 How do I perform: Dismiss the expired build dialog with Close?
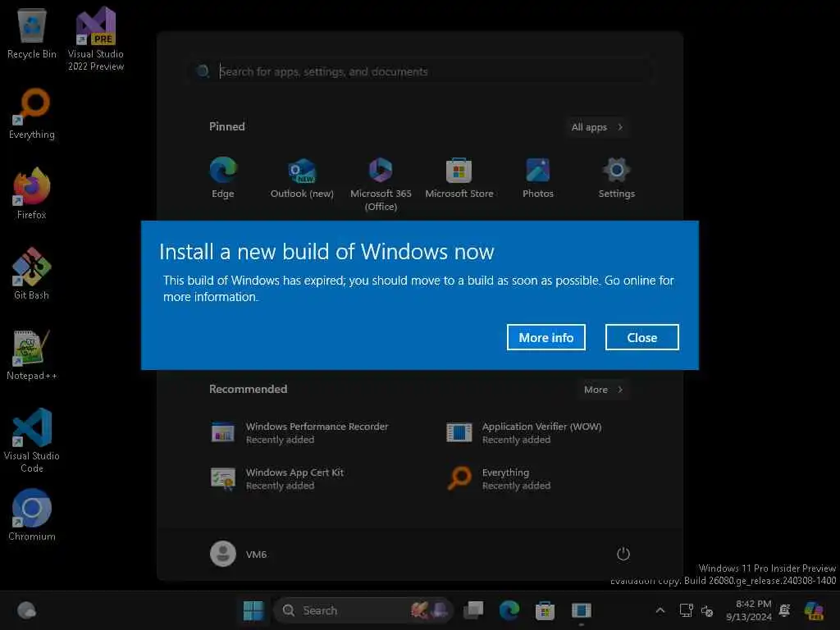pyautogui.click(x=641, y=337)
